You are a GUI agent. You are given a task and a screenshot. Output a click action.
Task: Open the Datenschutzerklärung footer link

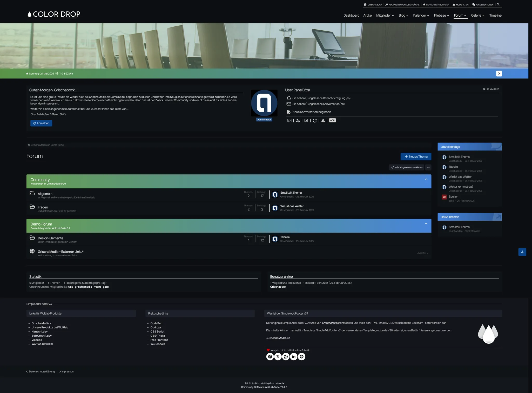42,372
